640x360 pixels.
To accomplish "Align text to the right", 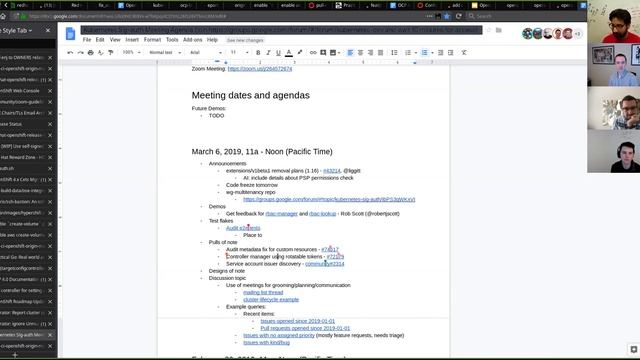I will (370, 53).
